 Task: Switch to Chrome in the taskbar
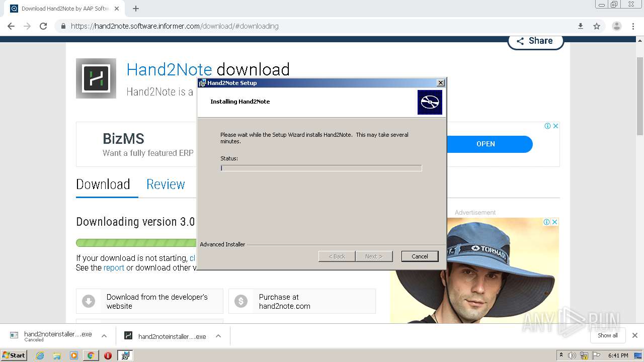(x=91, y=355)
